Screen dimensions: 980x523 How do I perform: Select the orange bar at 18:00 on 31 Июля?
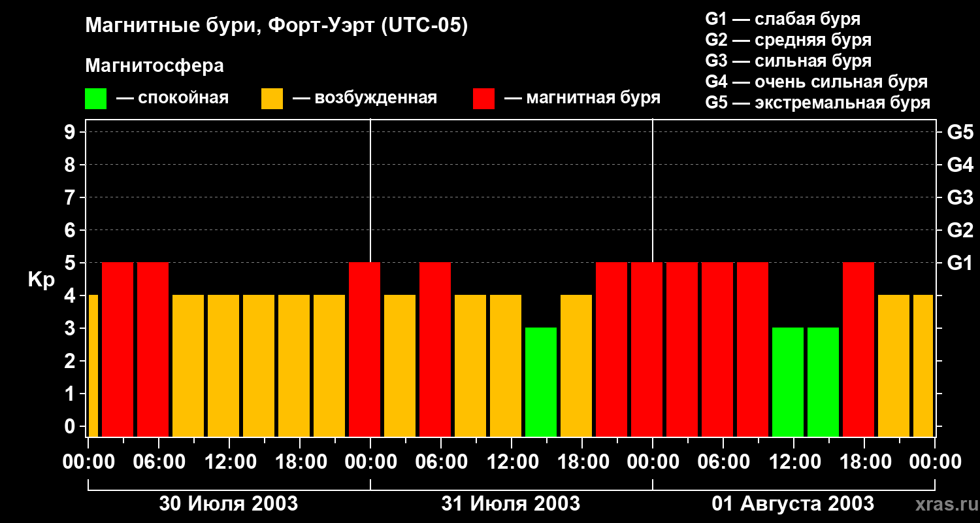pos(576,365)
